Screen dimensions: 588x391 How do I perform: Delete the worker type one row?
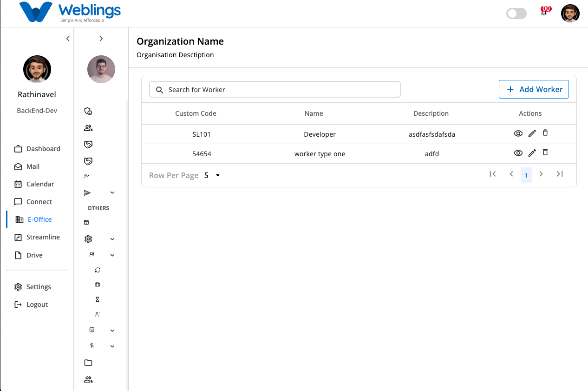(x=545, y=152)
